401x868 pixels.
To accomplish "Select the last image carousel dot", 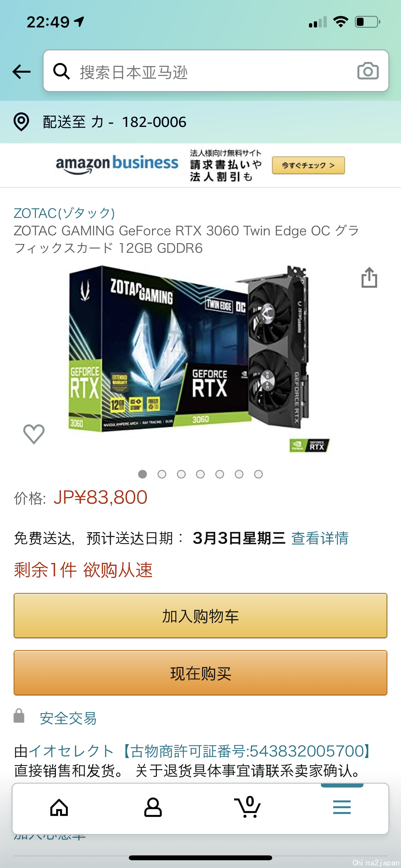I will (x=259, y=474).
